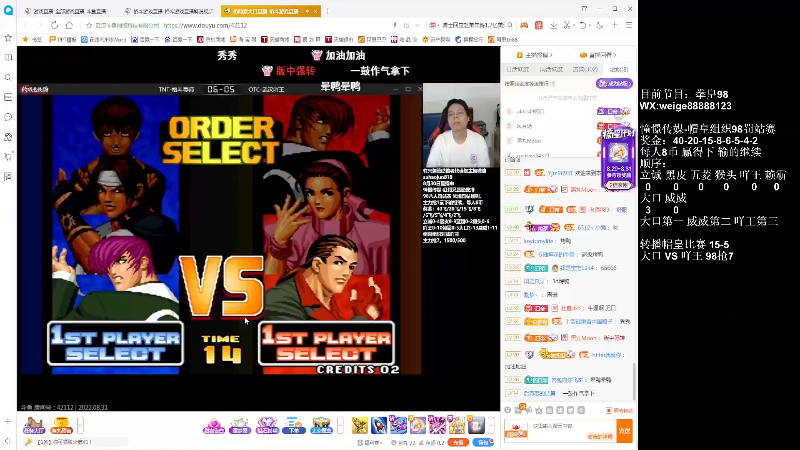Click the orange 充值 recharge button

tap(458, 442)
